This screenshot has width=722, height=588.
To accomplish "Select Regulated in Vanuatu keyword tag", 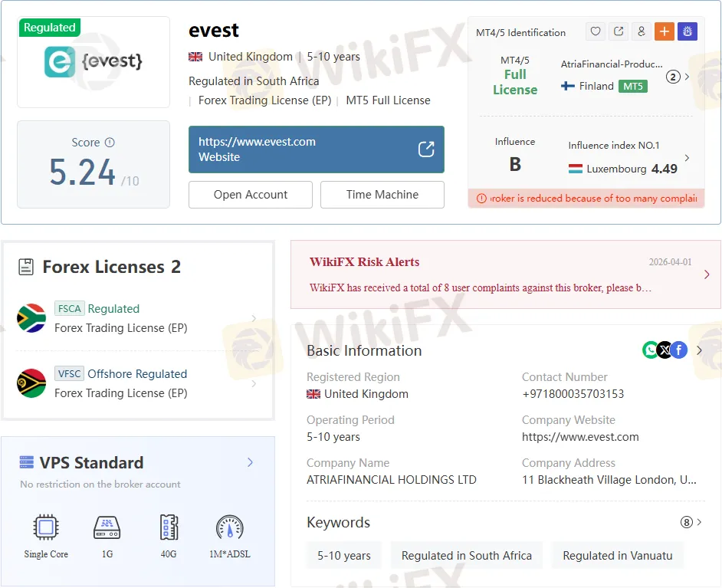I will pyautogui.click(x=618, y=555).
